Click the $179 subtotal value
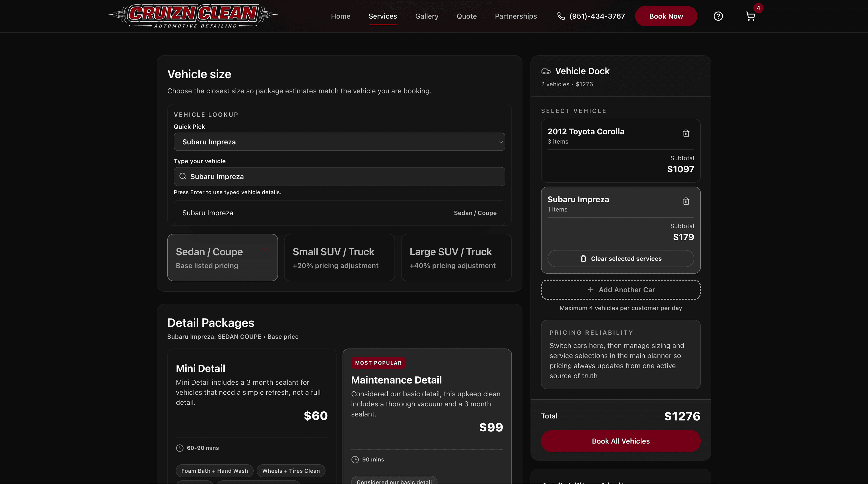Viewport: 868px width, 484px height. pos(683,237)
